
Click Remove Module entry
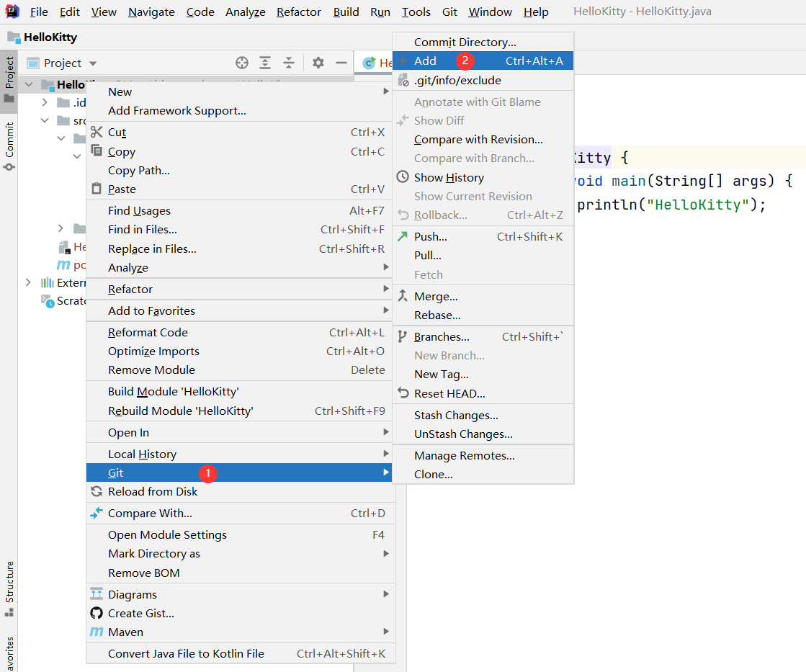(x=241, y=370)
